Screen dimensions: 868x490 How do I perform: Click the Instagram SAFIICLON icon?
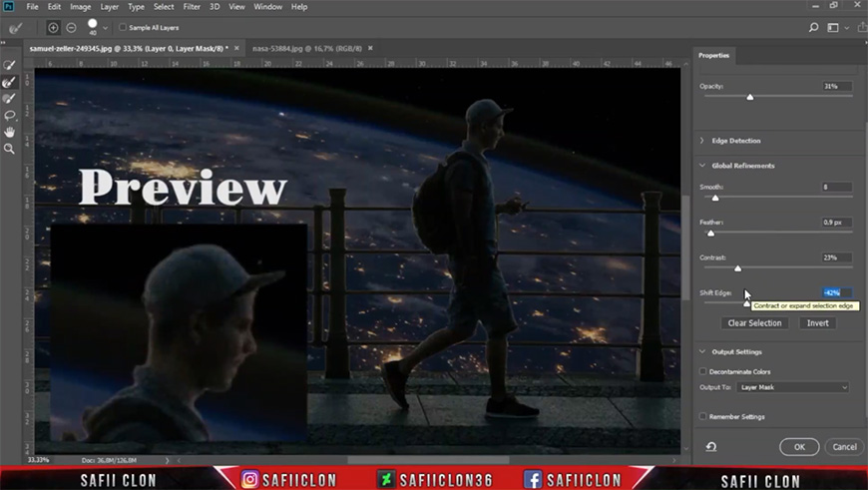point(249,479)
